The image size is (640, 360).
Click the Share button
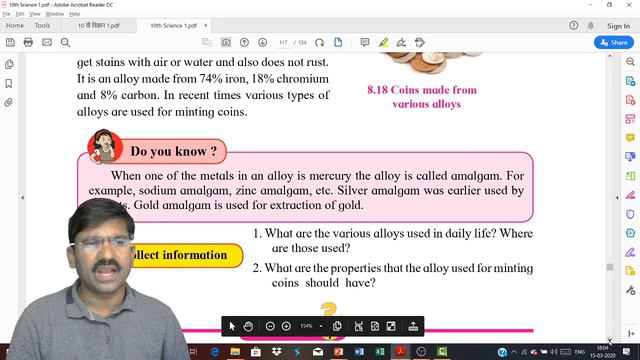[614, 42]
